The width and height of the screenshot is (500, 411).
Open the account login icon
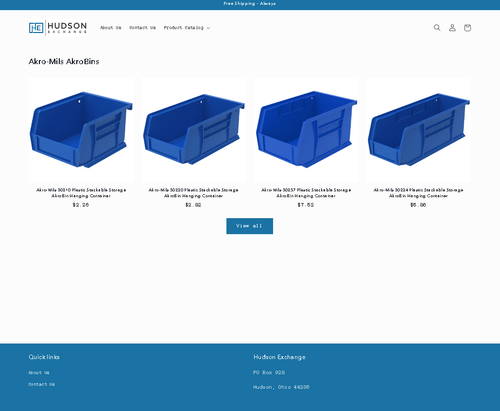coord(452,28)
